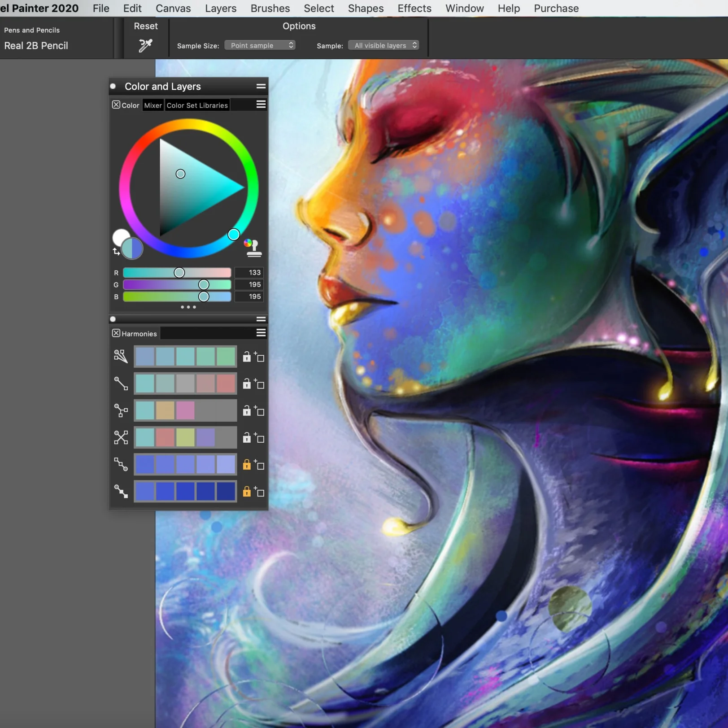Click the saturation triangle picker handle
Screen dimensions: 728x728
(x=180, y=174)
